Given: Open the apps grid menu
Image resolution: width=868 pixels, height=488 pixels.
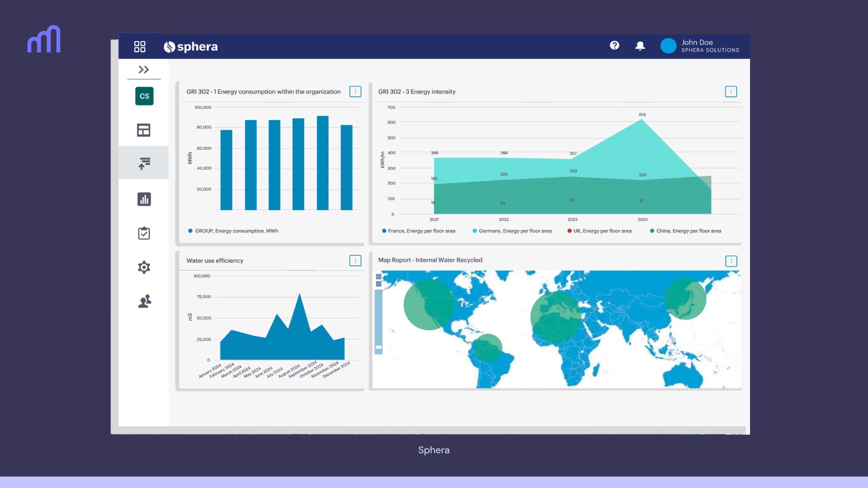Looking at the screenshot, I should pos(139,46).
